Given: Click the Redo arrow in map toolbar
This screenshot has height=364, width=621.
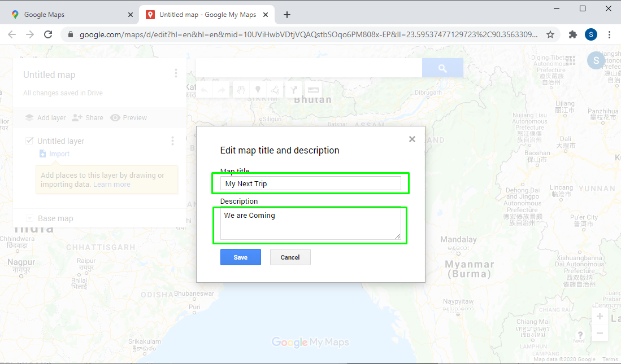Looking at the screenshot, I should tap(222, 90).
